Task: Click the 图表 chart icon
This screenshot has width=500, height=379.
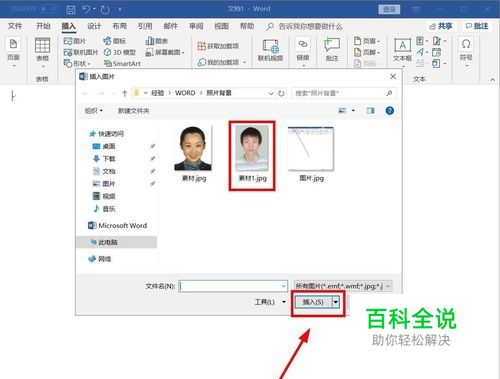Action: pyautogui.click(x=157, y=41)
